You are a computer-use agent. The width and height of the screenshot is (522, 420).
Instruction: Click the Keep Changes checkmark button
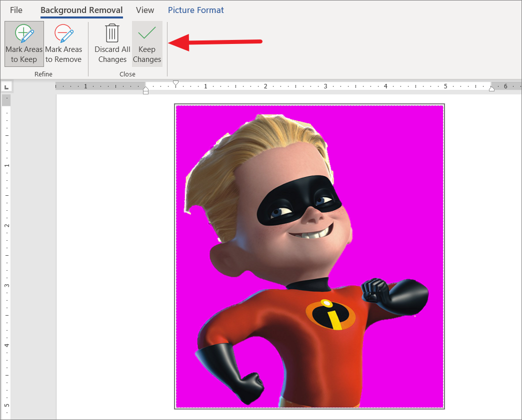click(x=147, y=44)
